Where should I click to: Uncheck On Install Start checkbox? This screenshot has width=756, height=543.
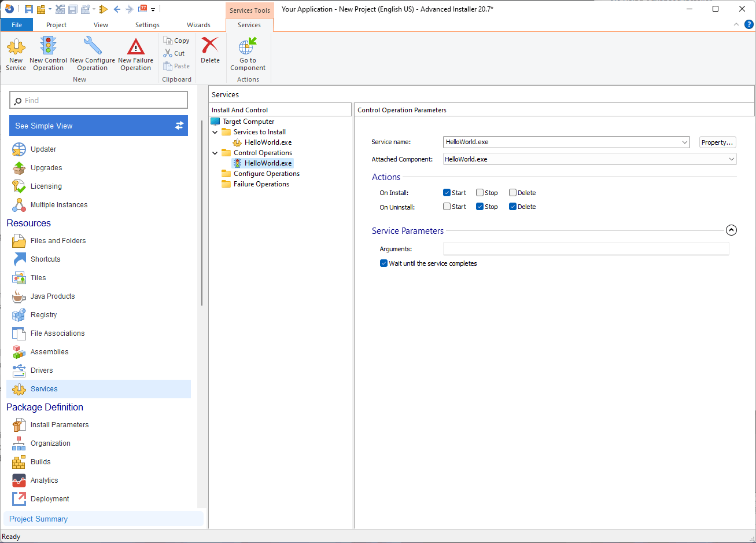coord(447,193)
